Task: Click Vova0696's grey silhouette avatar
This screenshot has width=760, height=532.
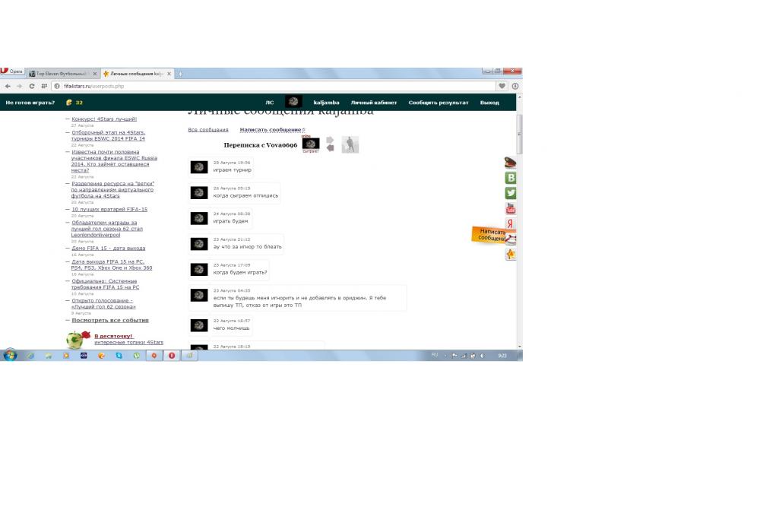Action: pyautogui.click(x=350, y=144)
